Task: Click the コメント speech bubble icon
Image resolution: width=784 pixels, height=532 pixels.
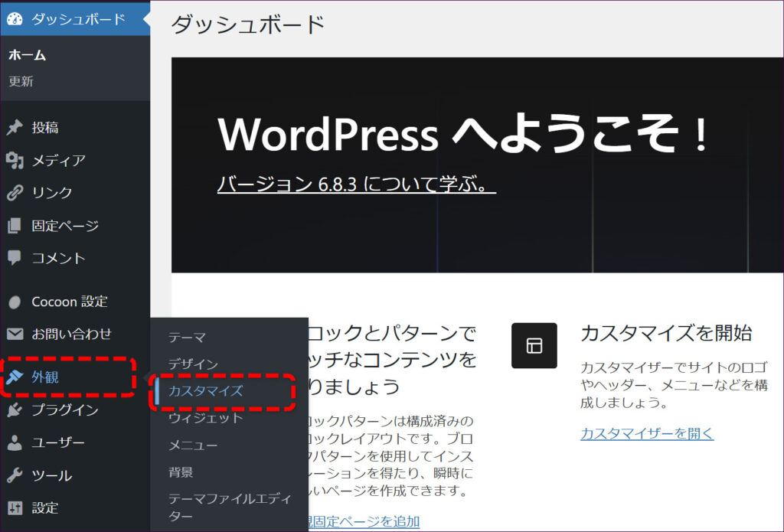Action: tap(15, 258)
